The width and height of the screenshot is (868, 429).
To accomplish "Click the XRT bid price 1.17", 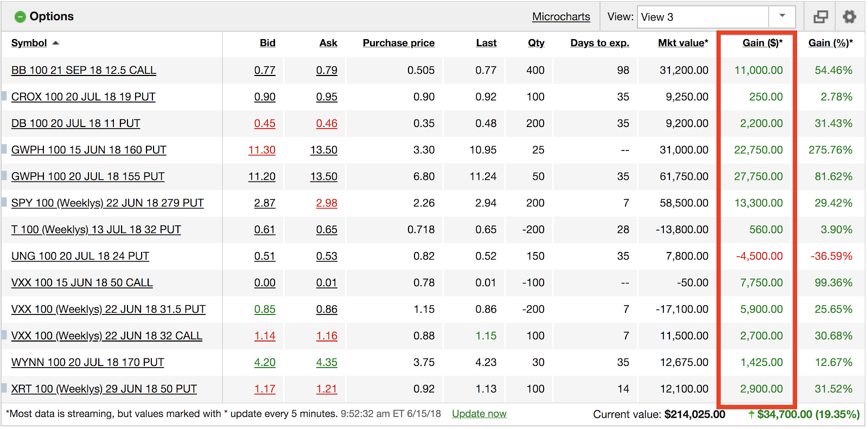I will 265,389.
